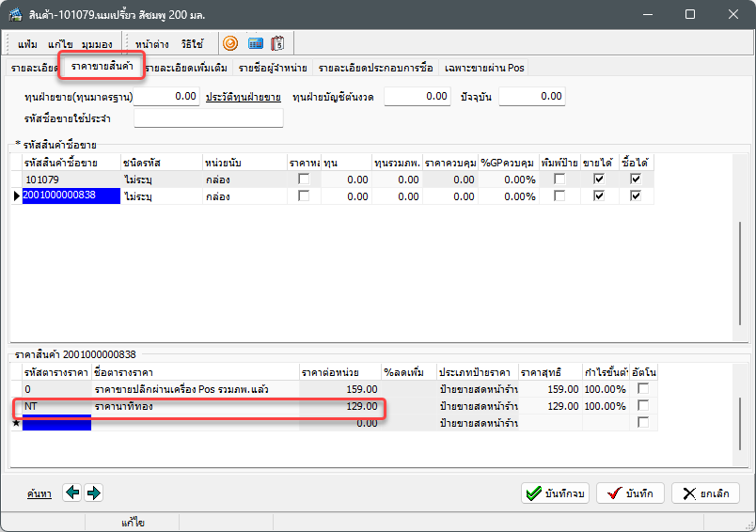Select the row indicator arrow for 2001000000838
The image size is (756, 532).
tap(15, 196)
